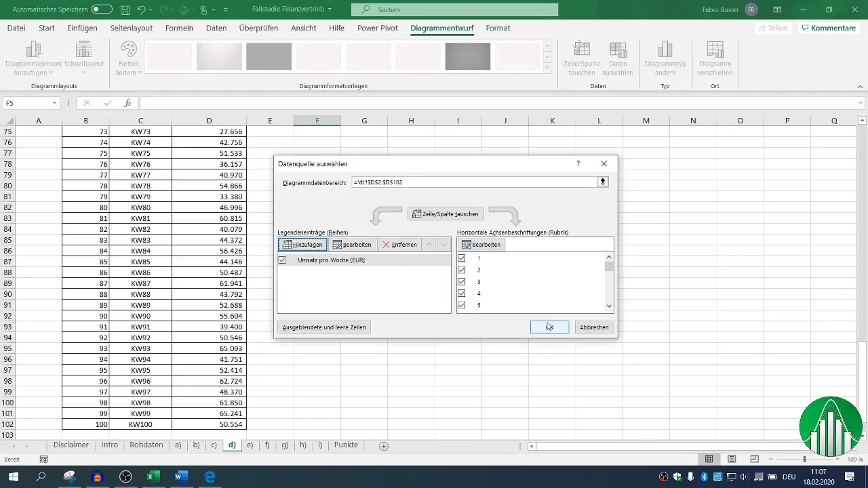Expand the formula bar chevron

(x=861, y=103)
